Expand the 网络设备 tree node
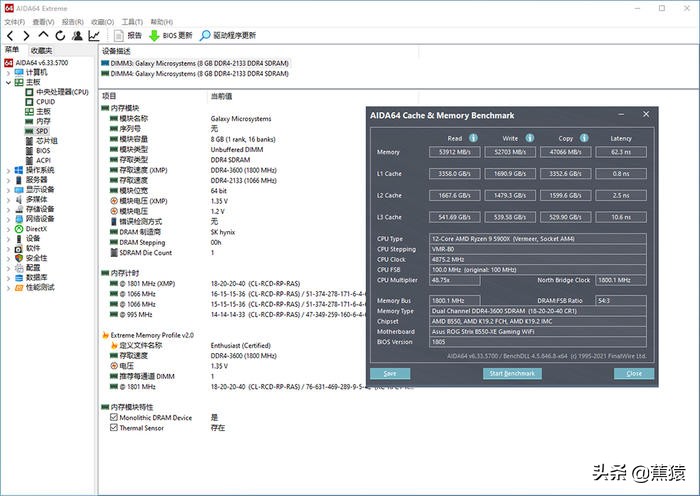The width and height of the screenshot is (700, 496). 8,219
